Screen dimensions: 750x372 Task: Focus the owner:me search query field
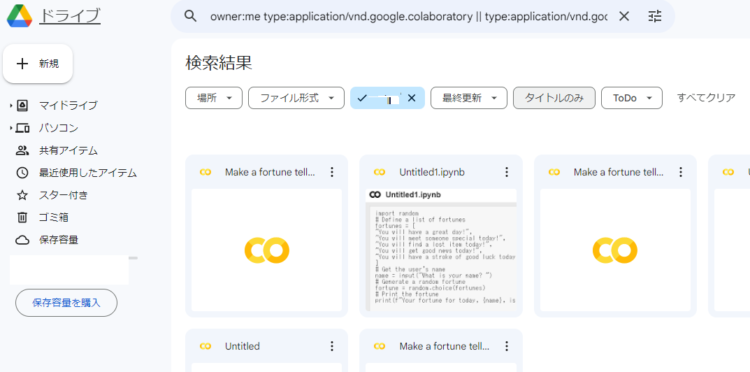click(408, 17)
